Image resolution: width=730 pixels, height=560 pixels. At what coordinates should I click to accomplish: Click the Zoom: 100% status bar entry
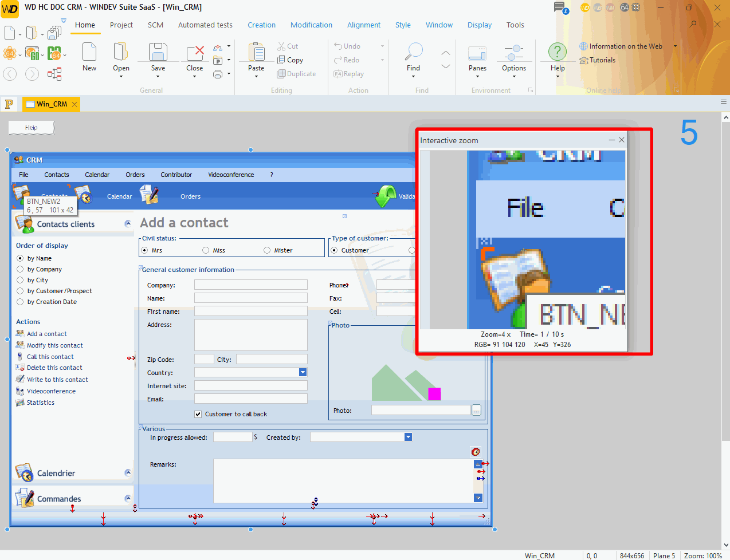pos(703,555)
